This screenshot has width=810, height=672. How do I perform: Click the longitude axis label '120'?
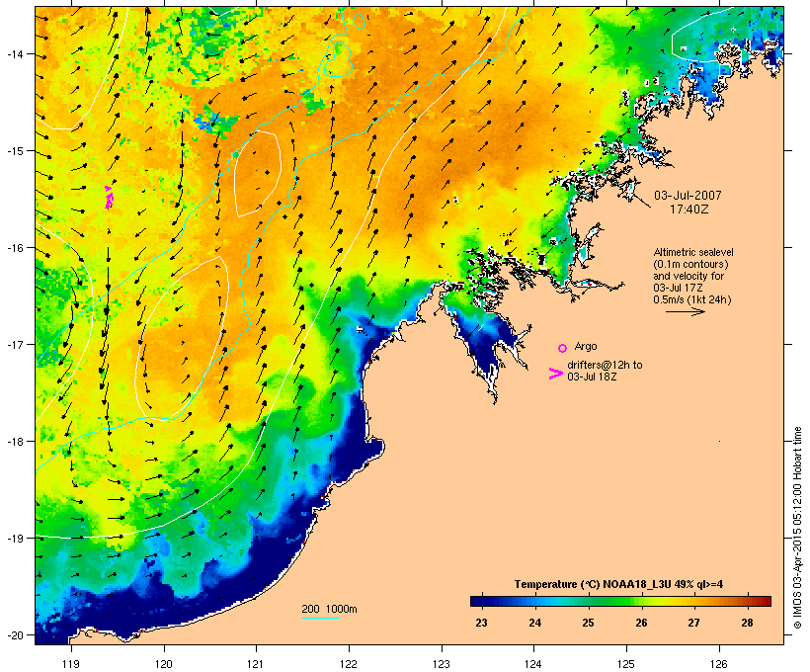point(164,664)
